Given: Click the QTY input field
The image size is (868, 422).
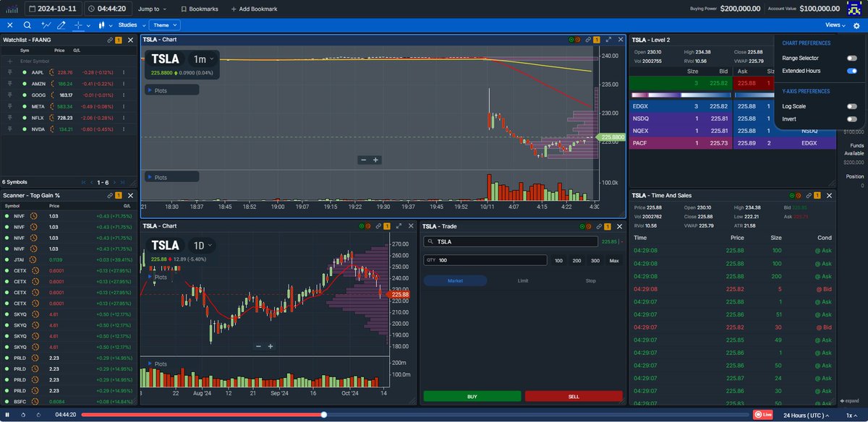Looking at the screenshot, I should pos(485,260).
